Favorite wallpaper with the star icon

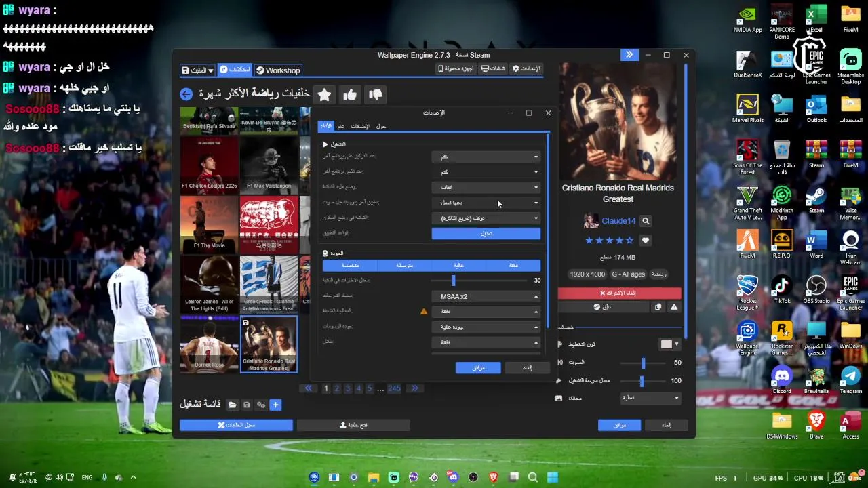pos(324,94)
